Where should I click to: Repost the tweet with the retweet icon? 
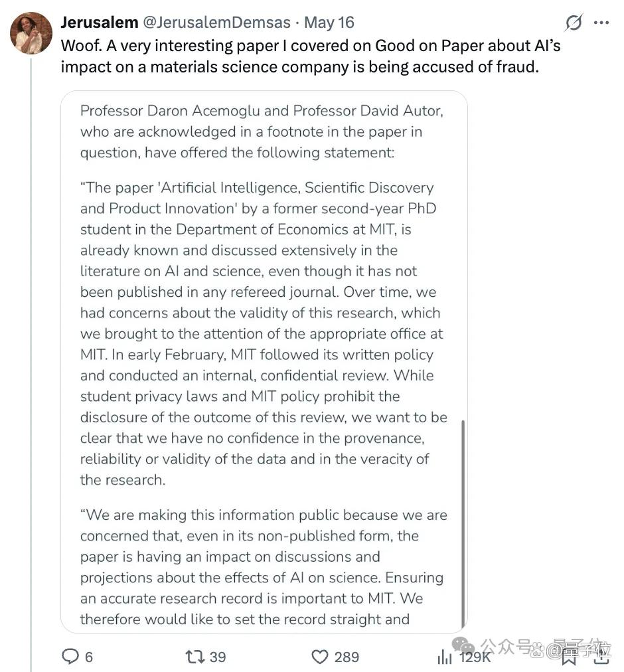(x=195, y=656)
